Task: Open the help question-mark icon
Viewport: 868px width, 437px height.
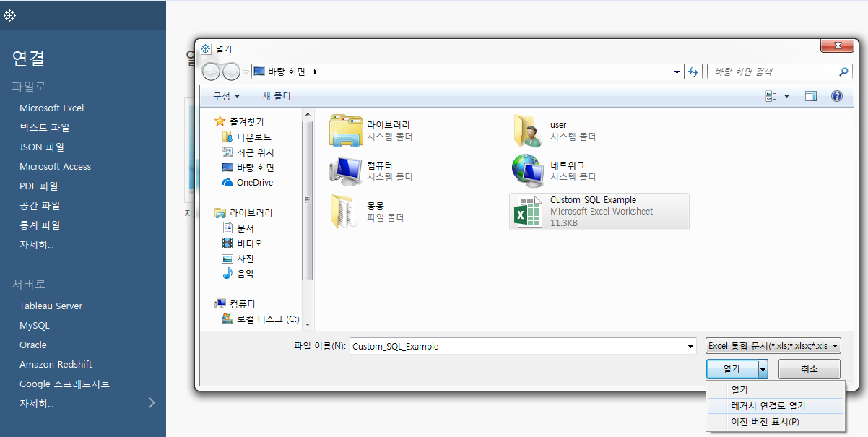Action: pos(837,96)
